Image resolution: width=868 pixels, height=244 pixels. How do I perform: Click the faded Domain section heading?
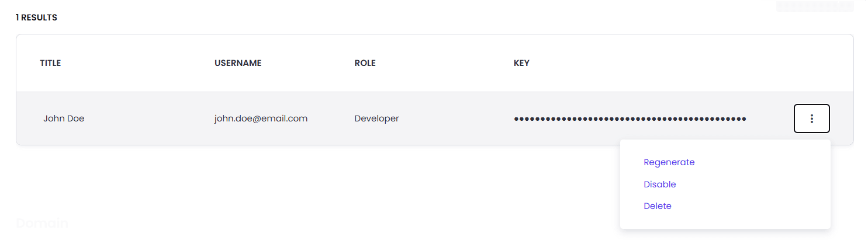click(x=42, y=223)
